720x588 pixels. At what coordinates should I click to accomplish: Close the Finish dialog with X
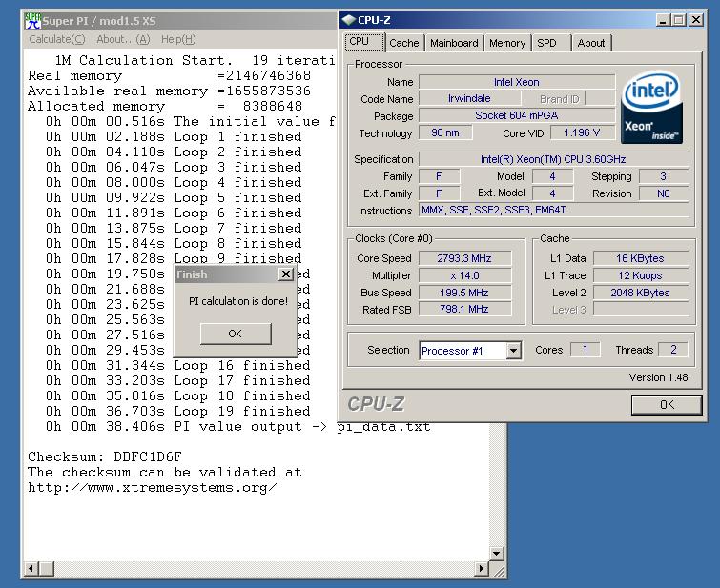click(285, 274)
